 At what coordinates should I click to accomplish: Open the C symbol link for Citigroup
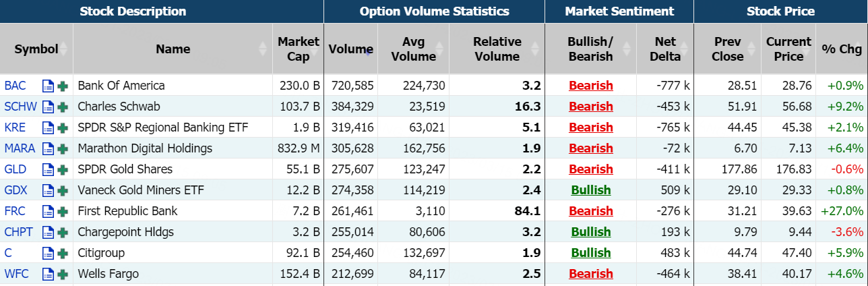coord(8,253)
